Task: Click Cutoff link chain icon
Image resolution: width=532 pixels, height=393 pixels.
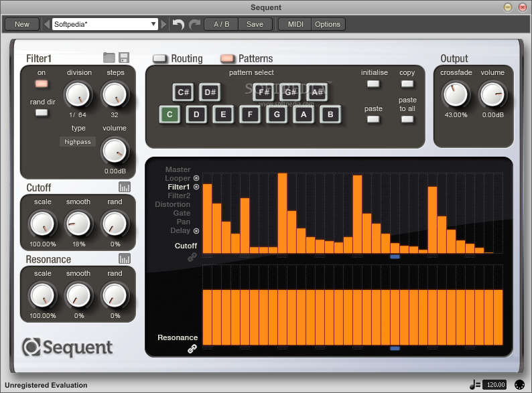Action: pos(192,257)
